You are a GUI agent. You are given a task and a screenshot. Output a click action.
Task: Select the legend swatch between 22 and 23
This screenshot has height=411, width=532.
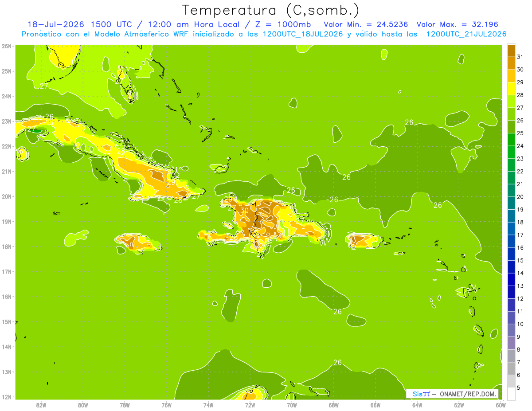point(511,165)
